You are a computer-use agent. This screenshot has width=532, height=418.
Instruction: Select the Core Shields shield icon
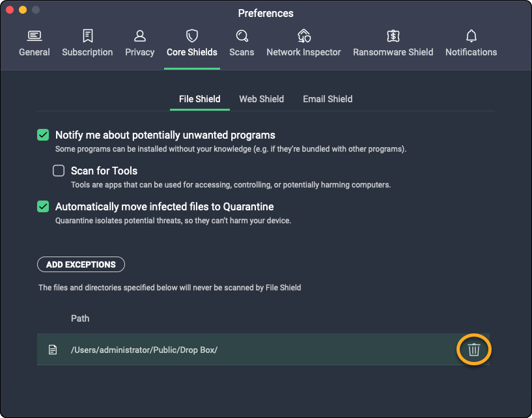(192, 36)
